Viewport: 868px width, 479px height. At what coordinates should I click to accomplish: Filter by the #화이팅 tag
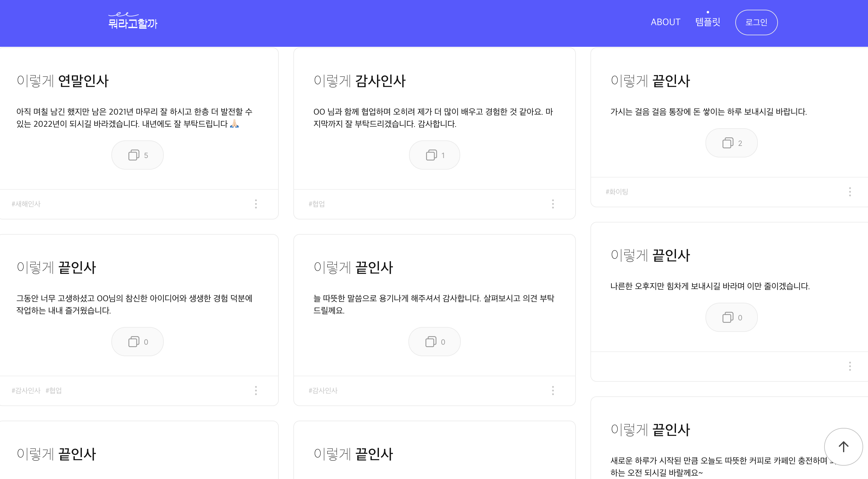[617, 191]
